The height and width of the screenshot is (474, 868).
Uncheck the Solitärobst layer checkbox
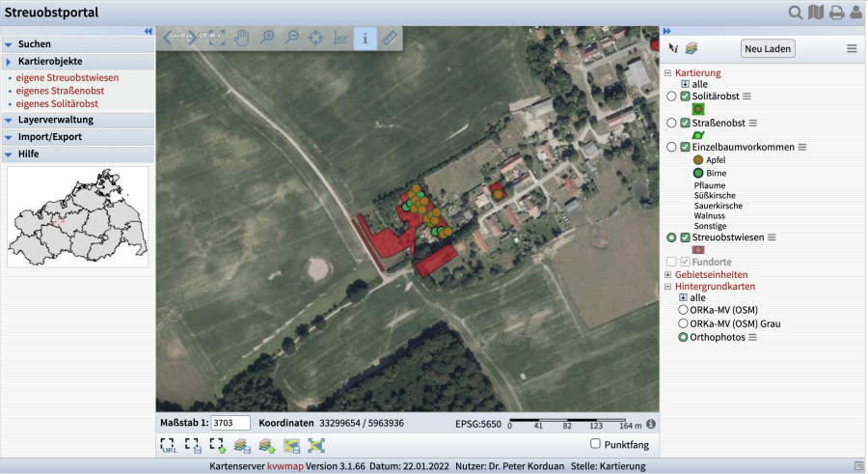(685, 97)
